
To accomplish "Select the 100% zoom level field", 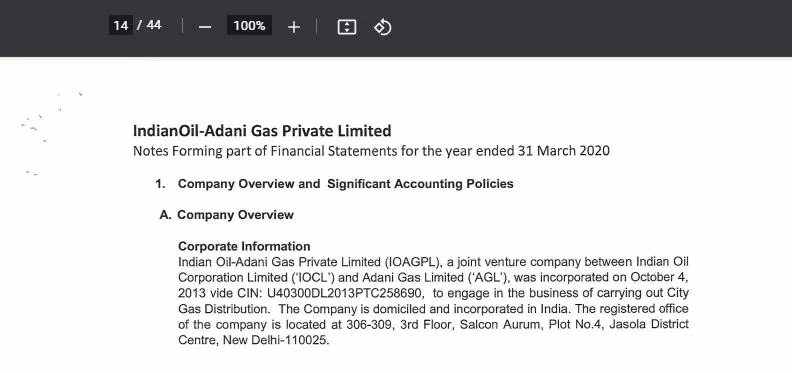I will pos(249,25).
